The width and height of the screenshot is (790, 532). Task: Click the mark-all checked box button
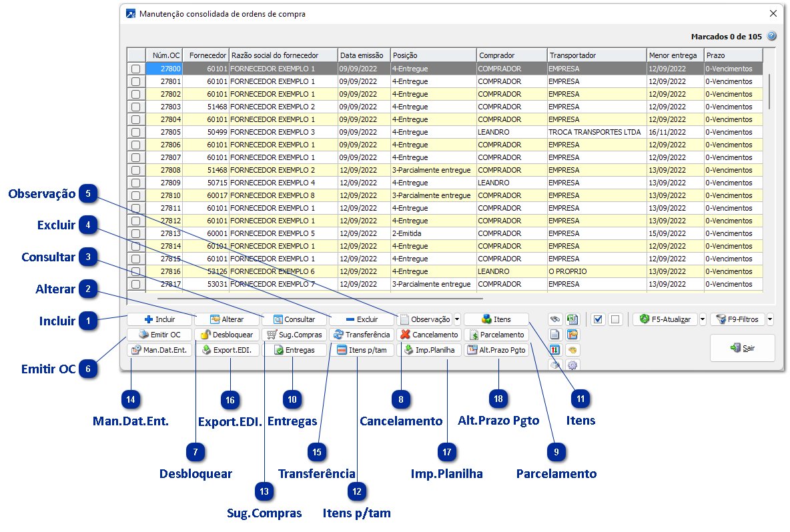[x=598, y=319]
